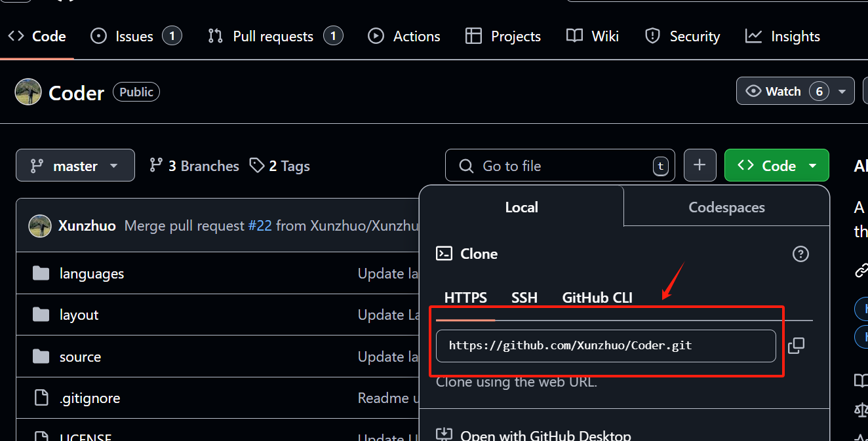868x441 pixels.
Task: Click the clone help question mark icon
Action: [x=800, y=254]
